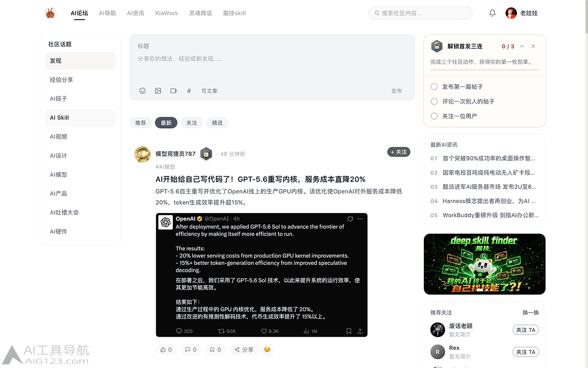
Task: Bookmark the GPT-5.6 post
Action: coord(215,349)
